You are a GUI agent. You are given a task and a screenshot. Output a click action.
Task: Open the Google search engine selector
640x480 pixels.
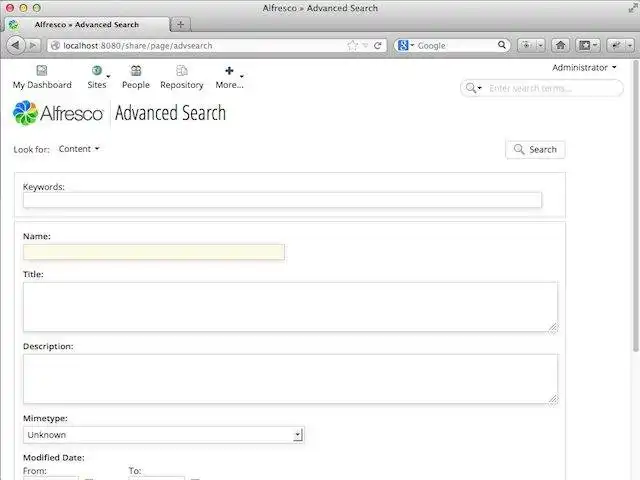pyautogui.click(x=406, y=45)
